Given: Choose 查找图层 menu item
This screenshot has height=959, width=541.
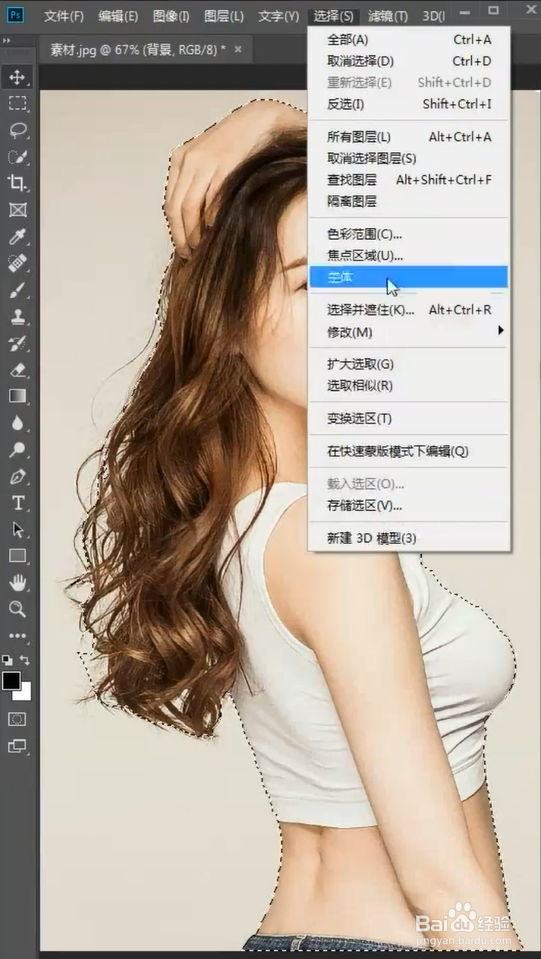Looking at the screenshot, I should click(x=408, y=180).
